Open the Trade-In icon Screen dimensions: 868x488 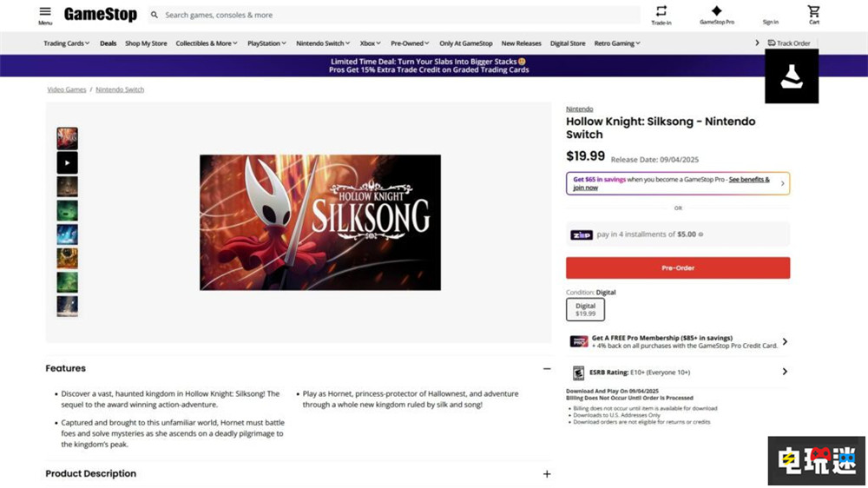point(661,11)
